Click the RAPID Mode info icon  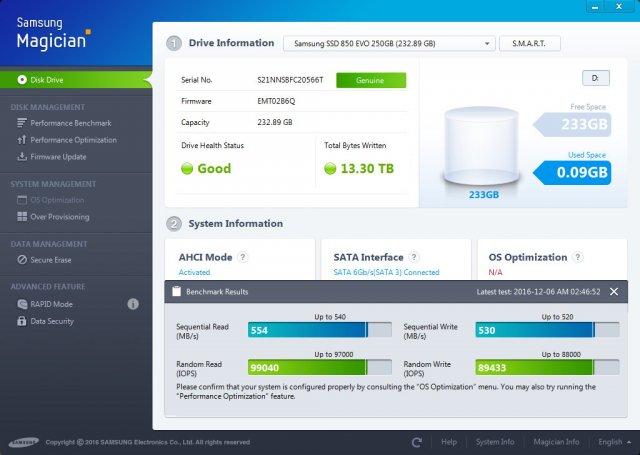pos(133,303)
